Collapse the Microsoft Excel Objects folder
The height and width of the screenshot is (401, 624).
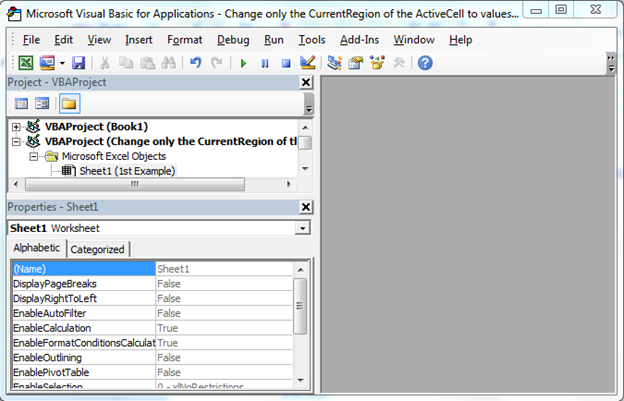[34, 157]
